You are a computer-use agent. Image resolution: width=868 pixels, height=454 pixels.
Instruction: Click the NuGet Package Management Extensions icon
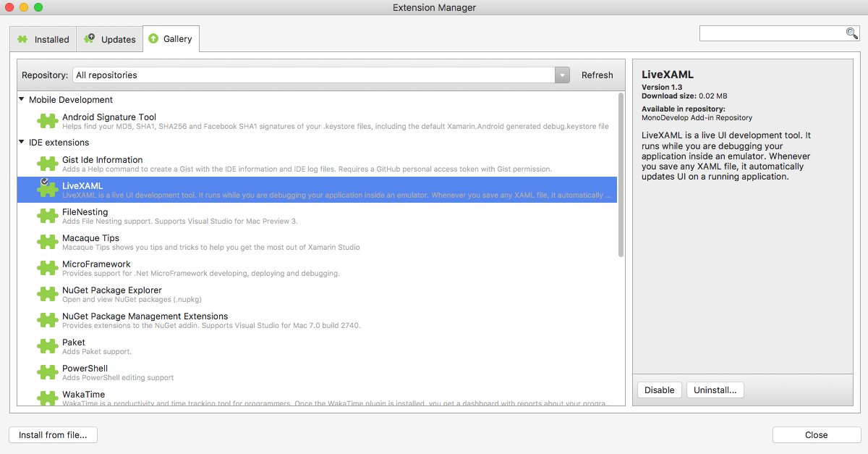coord(48,320)
